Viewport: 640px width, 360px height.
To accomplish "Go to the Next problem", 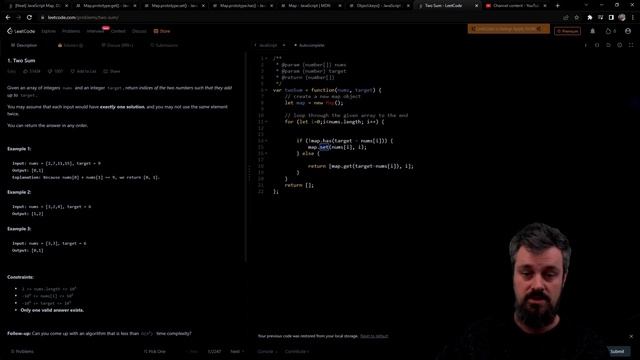I will point(237,351).
